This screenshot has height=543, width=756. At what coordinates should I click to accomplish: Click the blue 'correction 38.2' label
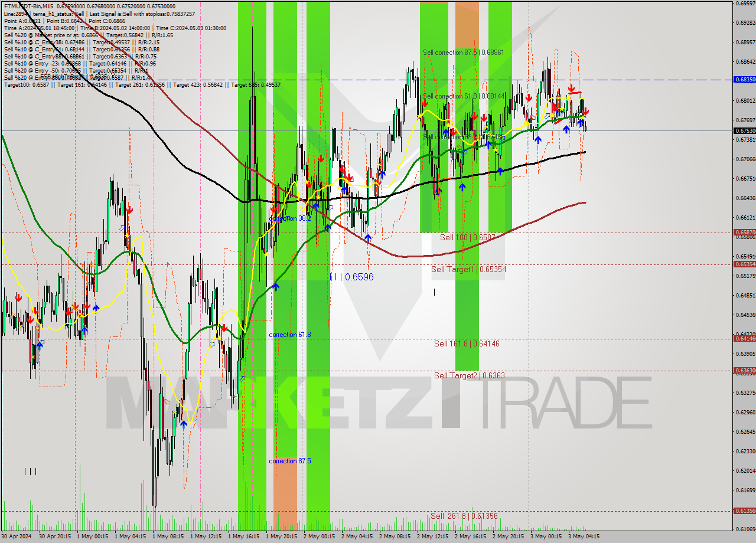tap(289, 218)
